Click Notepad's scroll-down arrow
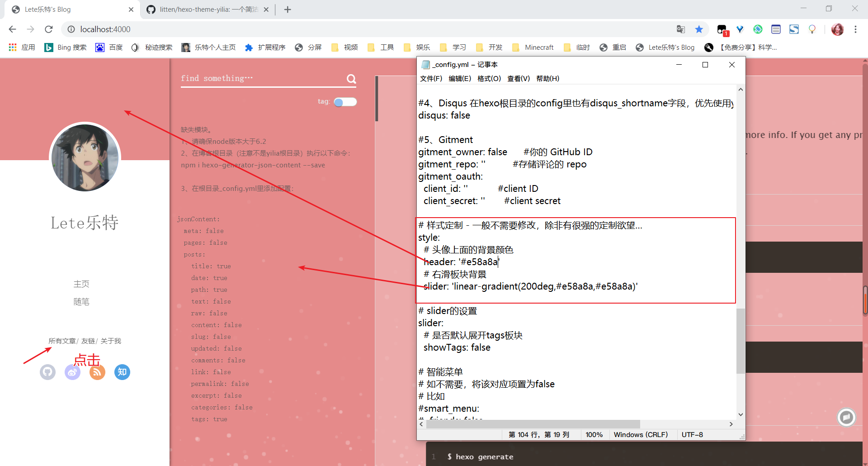The image size is (868, 466). [740, 414]
